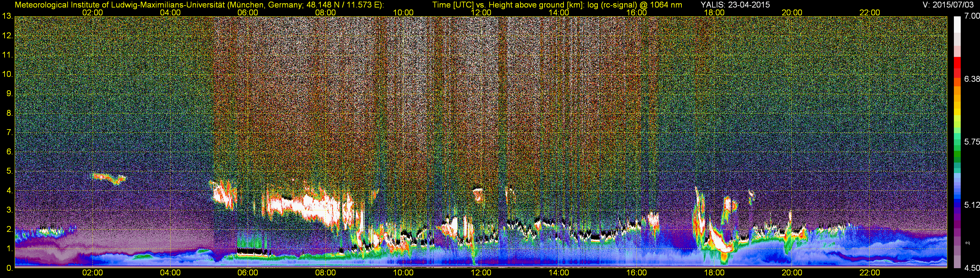Image resolution: width=980 pixels, height=278 pixels.
Task: Click the 7.00 value on the color scale
Action: [972, 16]
